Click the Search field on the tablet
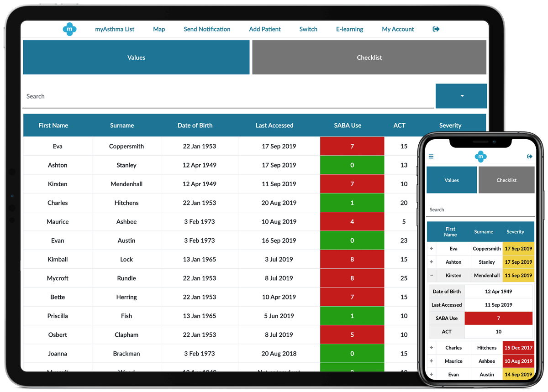 point(228,96)
